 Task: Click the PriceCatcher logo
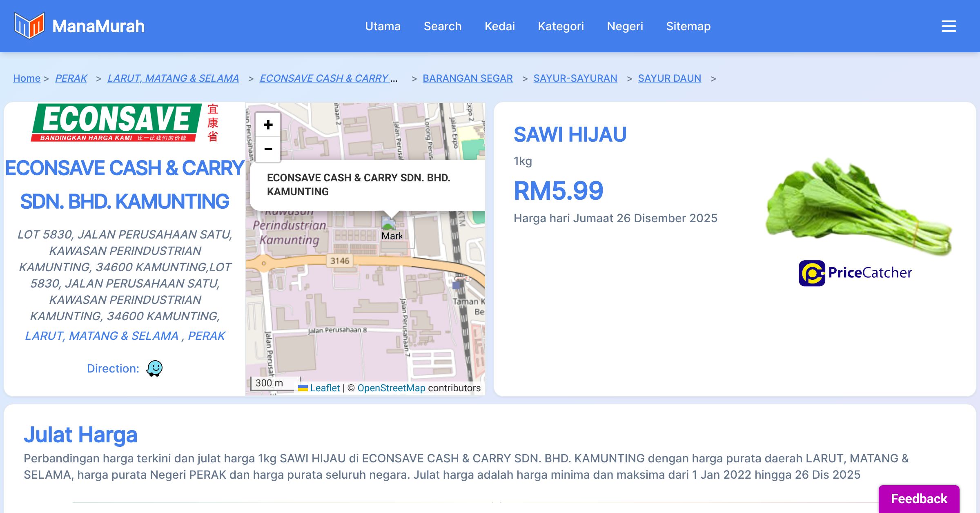tap(855, 273)
